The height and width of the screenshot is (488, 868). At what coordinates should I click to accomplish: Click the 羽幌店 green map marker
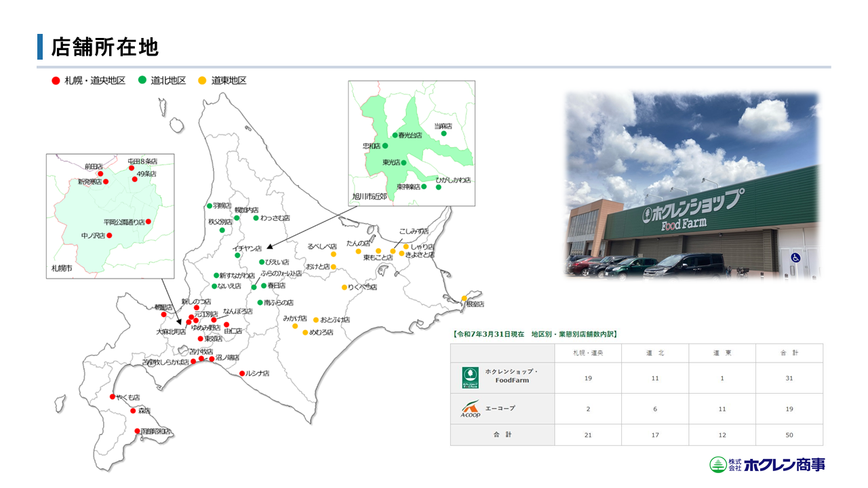coord(210,206)
